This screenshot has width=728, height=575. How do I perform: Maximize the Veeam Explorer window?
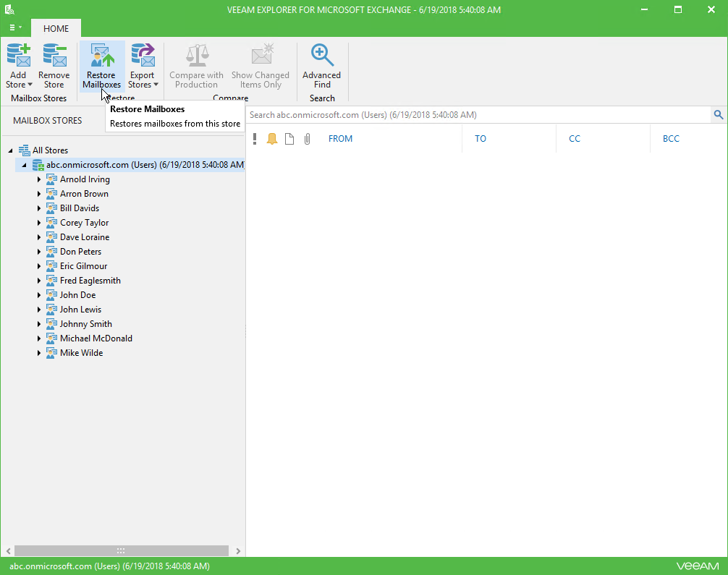coord(678,9)
